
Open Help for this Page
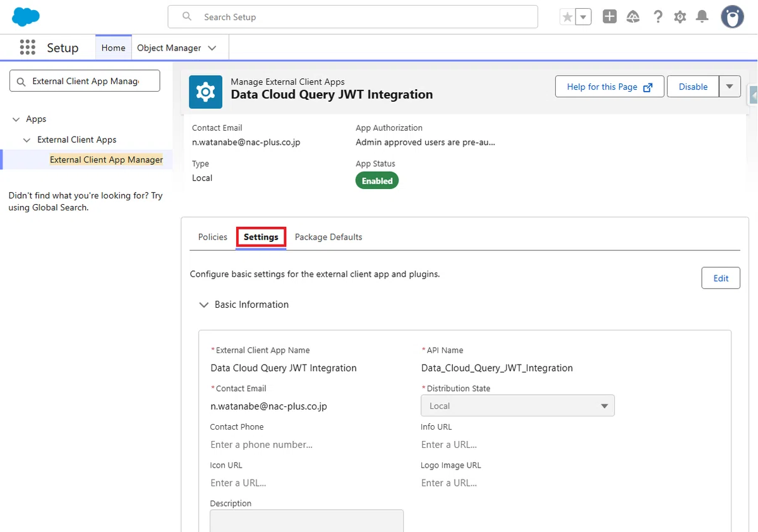tap(610, 87)
